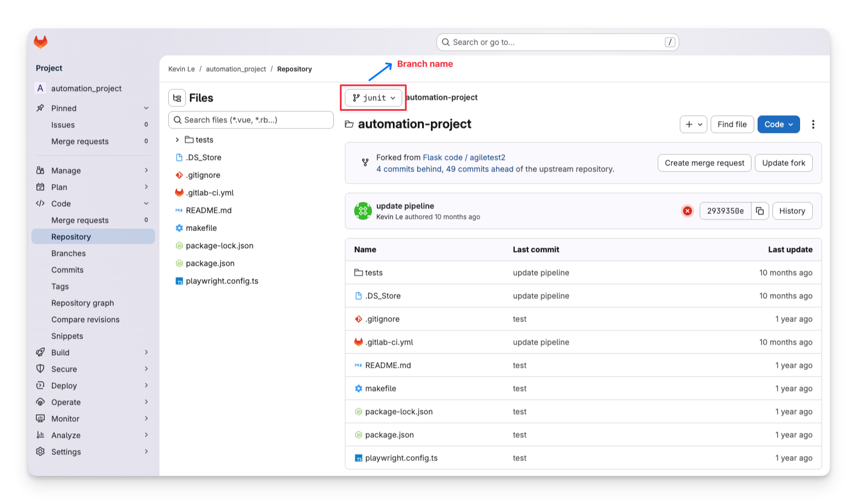Viewport: 858px width, 504px height.
Task: Click the search files input field
Action: pyautogui.click(x=251, y=120)
